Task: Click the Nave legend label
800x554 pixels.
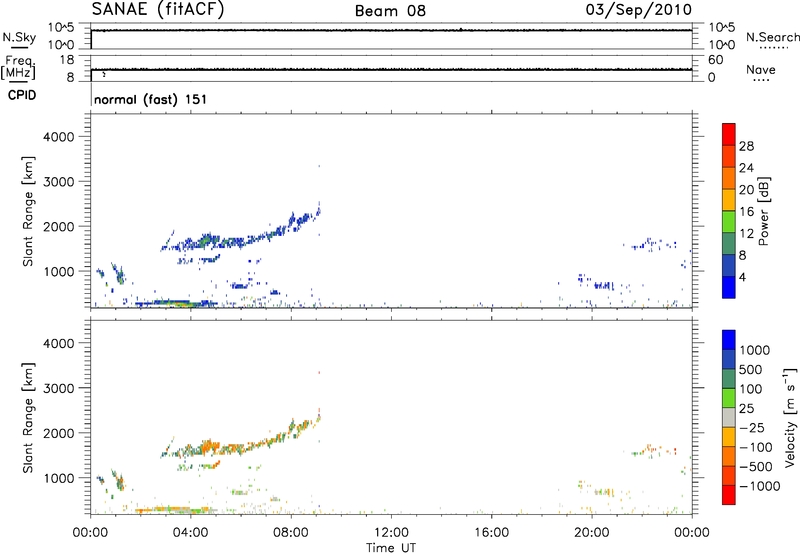Action: (761, 70)
